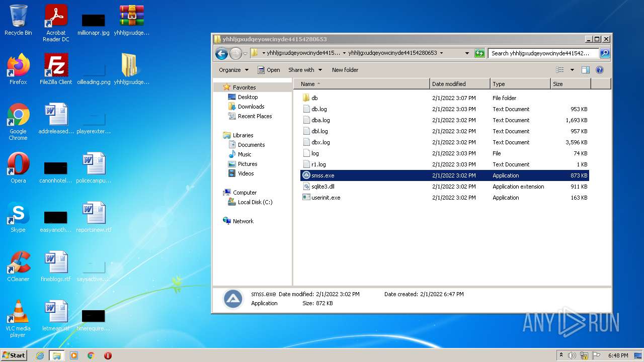Sort files by Name column header

point(362,84)
